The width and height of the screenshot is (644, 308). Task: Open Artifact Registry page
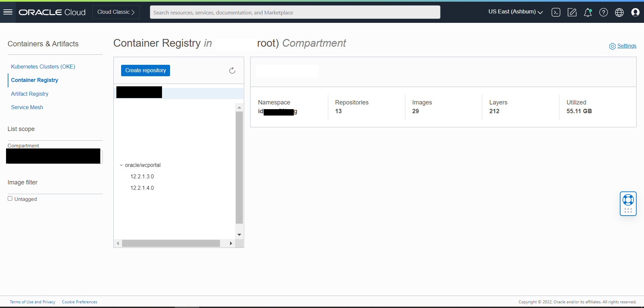[30, 94]
